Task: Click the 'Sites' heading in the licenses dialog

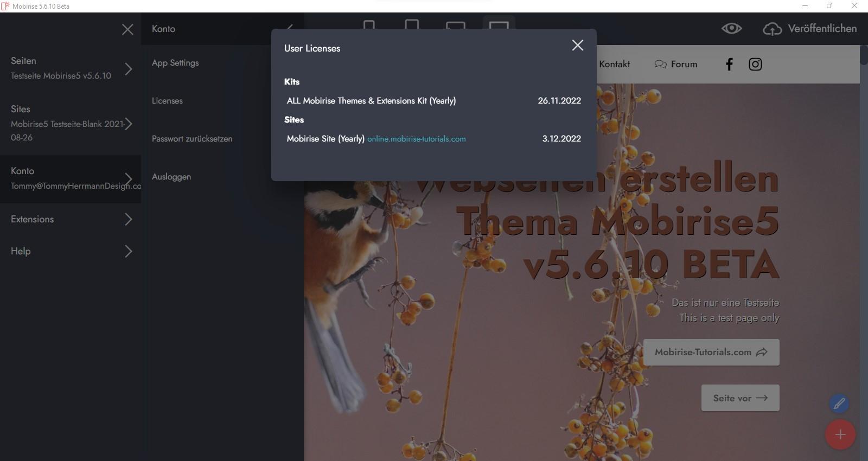Action: tap(294, 119)
